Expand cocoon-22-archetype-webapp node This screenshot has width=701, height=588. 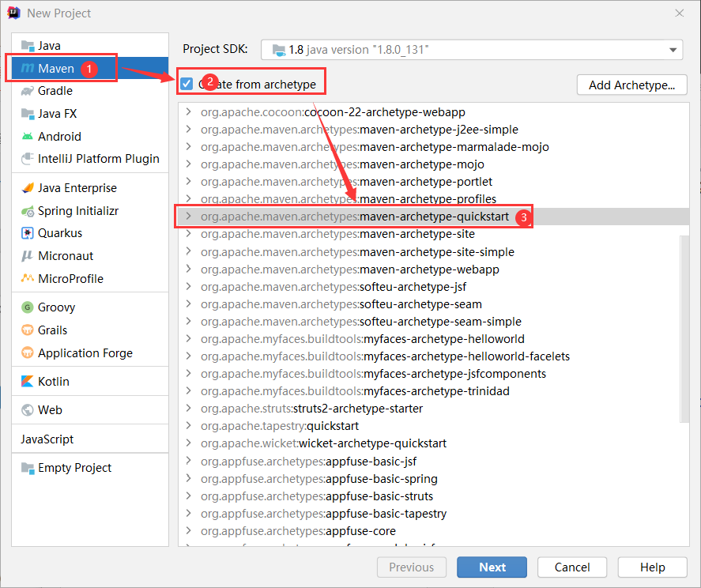(189, 111)
